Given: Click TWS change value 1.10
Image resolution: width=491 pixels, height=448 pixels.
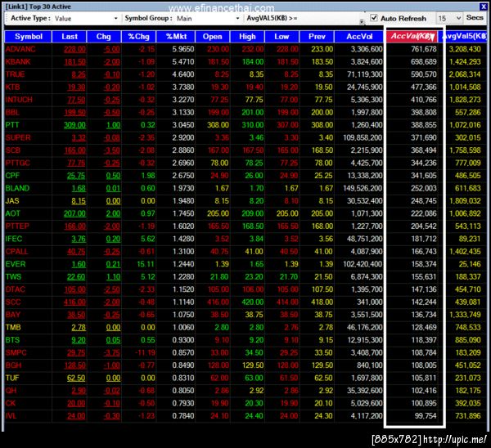Looking at the screenshot, I should click(113, 277).
